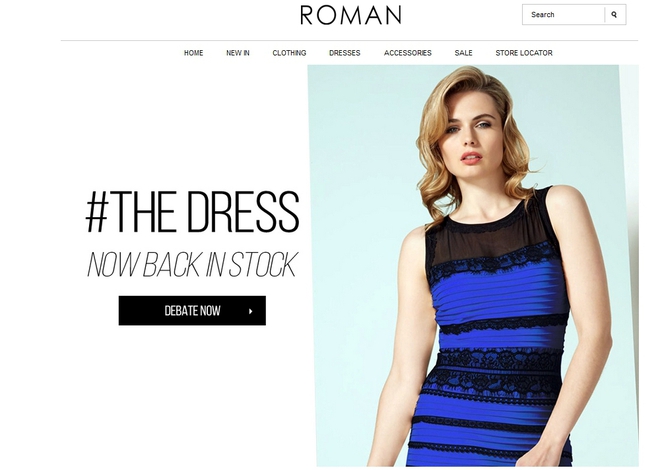This screenshot has width=660, height=470.
Task: Click the search magnifier icon
Action: [x=615, y=15]
